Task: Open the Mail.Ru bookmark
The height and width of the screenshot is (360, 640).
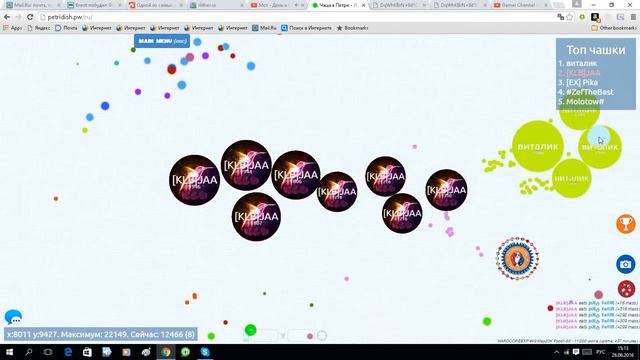Action: coord(264,28)
